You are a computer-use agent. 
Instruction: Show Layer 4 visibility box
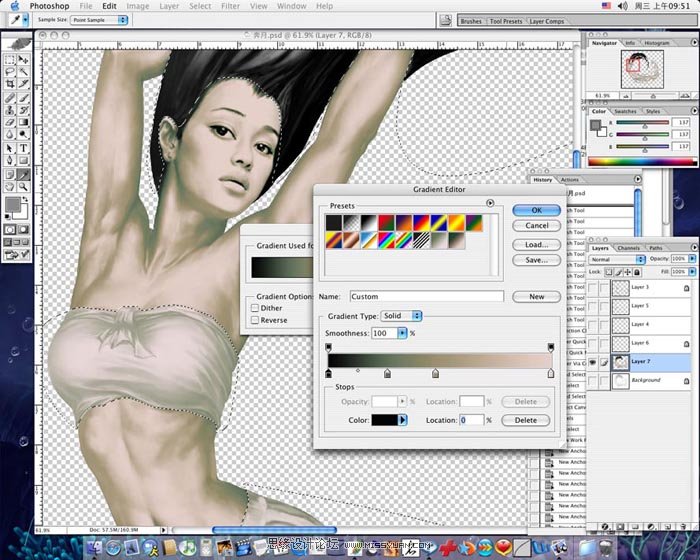click(592, 325)
